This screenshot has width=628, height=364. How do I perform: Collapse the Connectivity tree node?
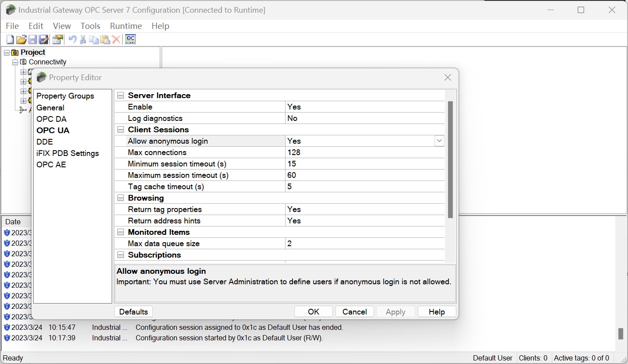15,62
